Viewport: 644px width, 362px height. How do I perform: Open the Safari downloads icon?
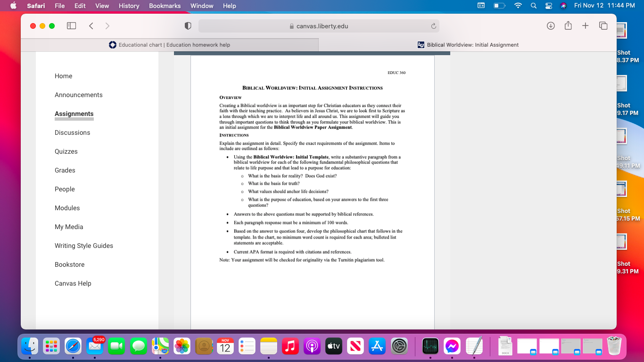pos(551,26)
